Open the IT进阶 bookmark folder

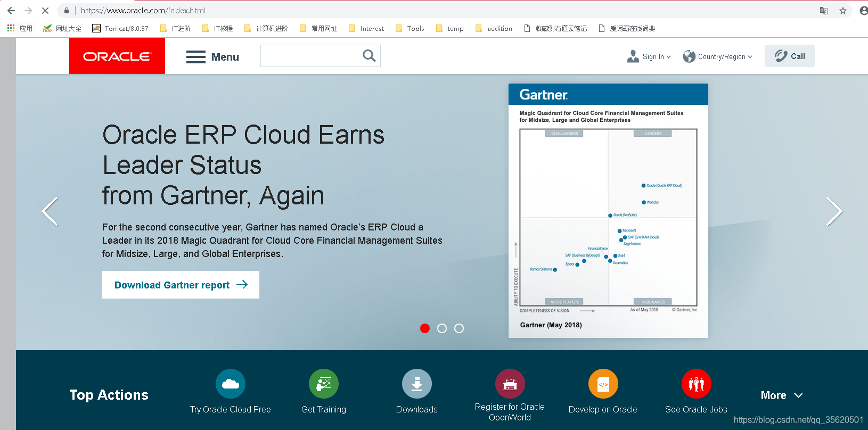pos(175,28)
